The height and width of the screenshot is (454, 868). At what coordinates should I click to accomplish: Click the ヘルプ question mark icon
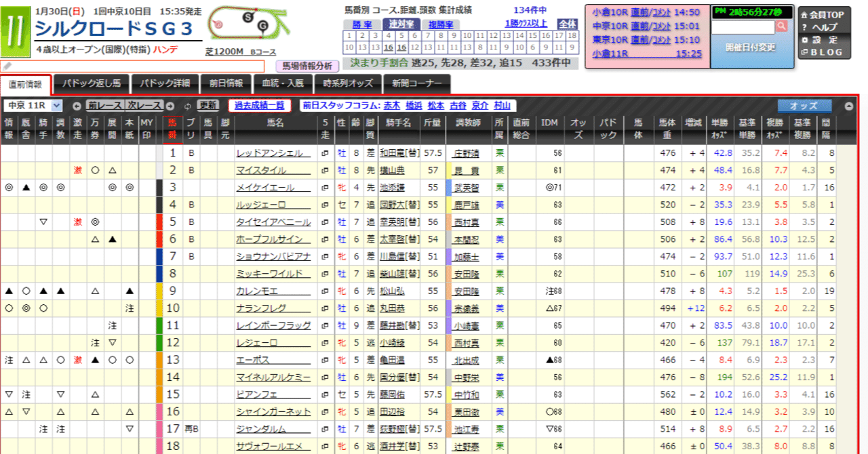coord(804,26)
